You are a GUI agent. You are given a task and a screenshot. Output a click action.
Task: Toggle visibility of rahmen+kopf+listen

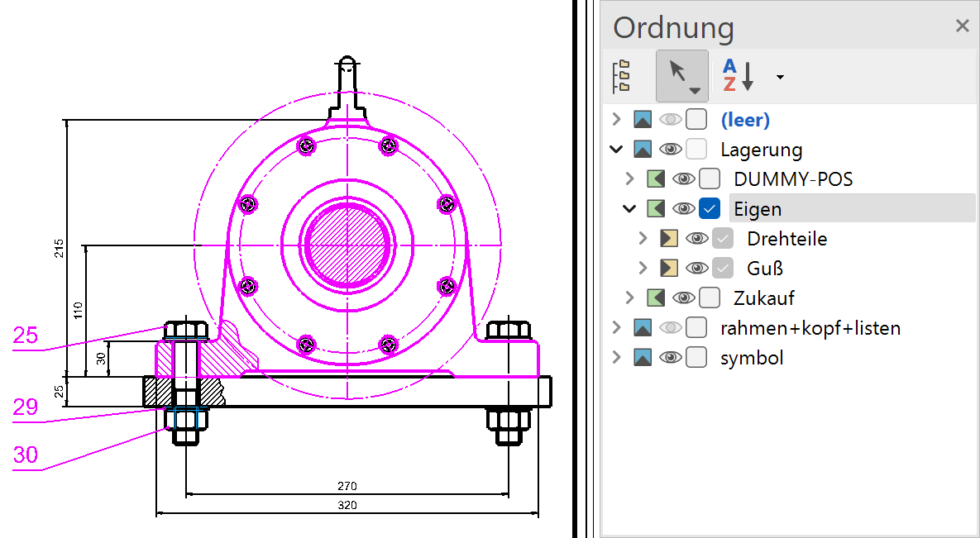pyautogui.click(x=670, y=328)
